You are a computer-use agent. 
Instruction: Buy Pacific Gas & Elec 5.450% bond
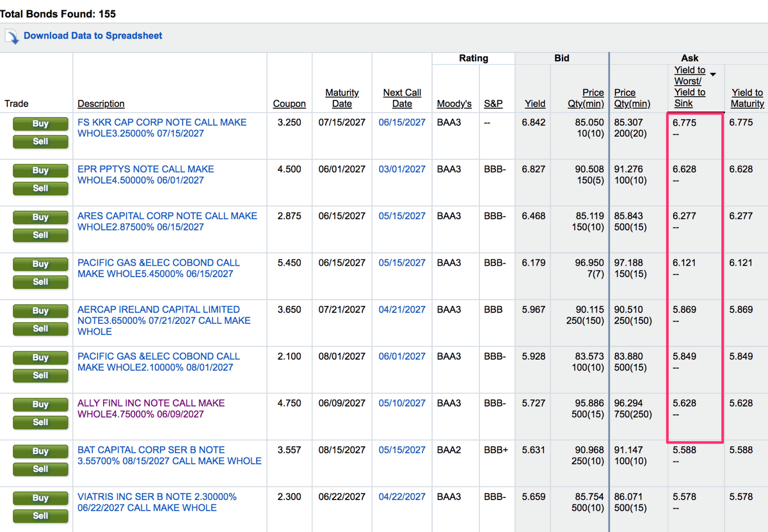tap(40, 264)
